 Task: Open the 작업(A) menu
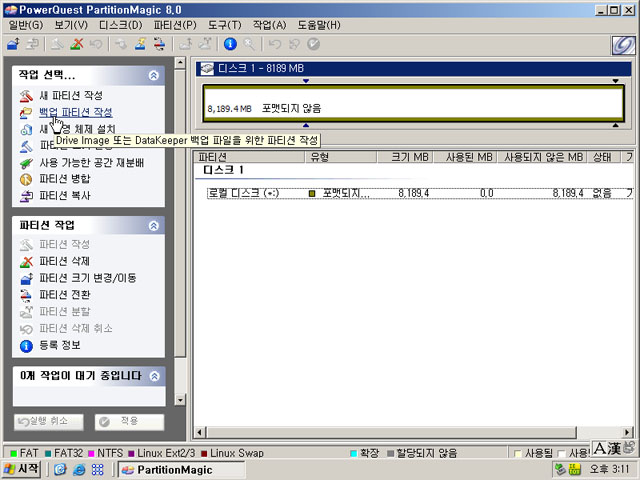click(x=269, y=25)
